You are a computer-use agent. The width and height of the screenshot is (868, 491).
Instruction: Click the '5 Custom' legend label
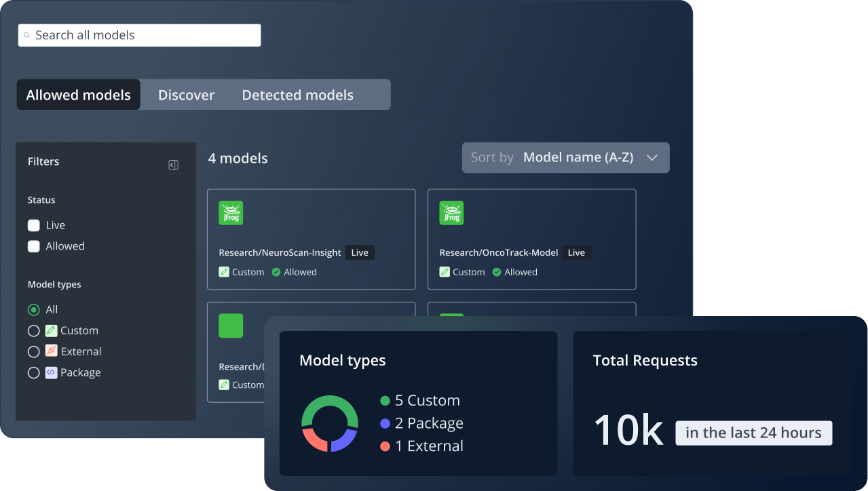tap(428, 401)
